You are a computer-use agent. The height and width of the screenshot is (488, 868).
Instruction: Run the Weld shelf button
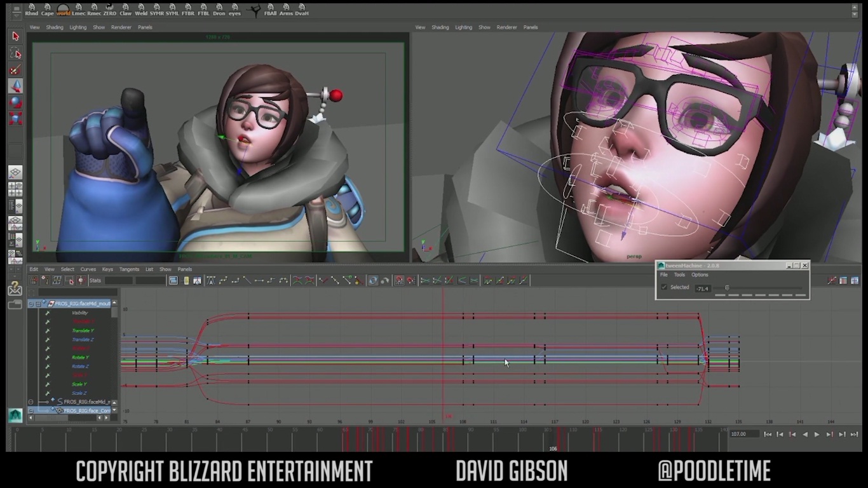(141, 9)
